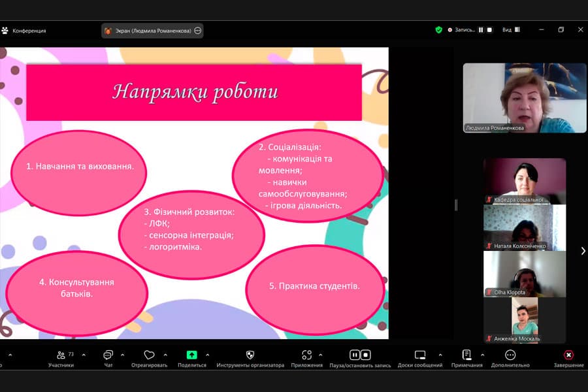Pause recording from the top bar

pyautogui.click(x=481, y=29)
